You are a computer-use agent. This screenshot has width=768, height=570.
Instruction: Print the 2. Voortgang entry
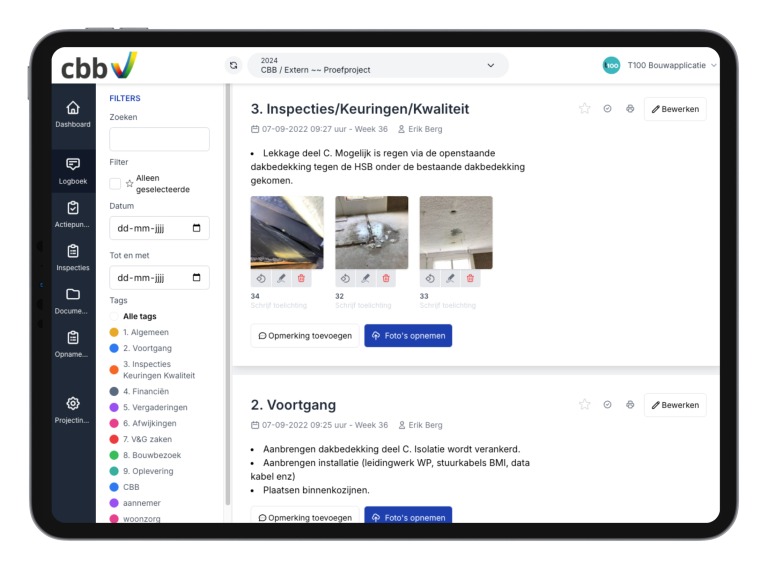630,404
